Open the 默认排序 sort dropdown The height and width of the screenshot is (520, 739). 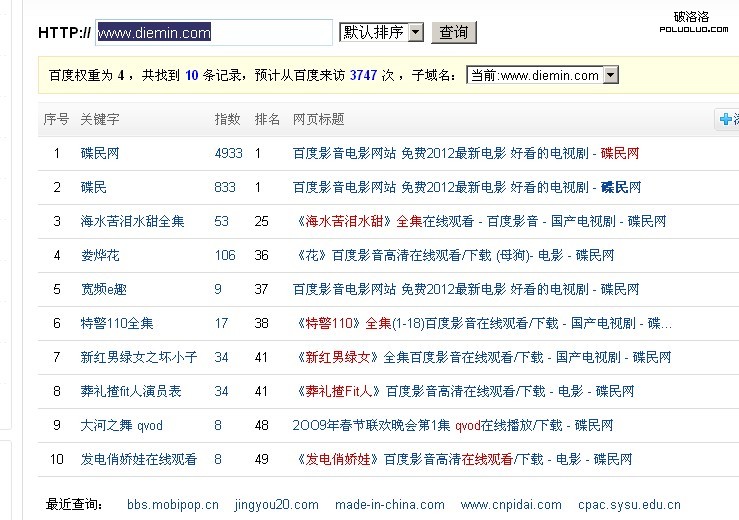point(382,32)
